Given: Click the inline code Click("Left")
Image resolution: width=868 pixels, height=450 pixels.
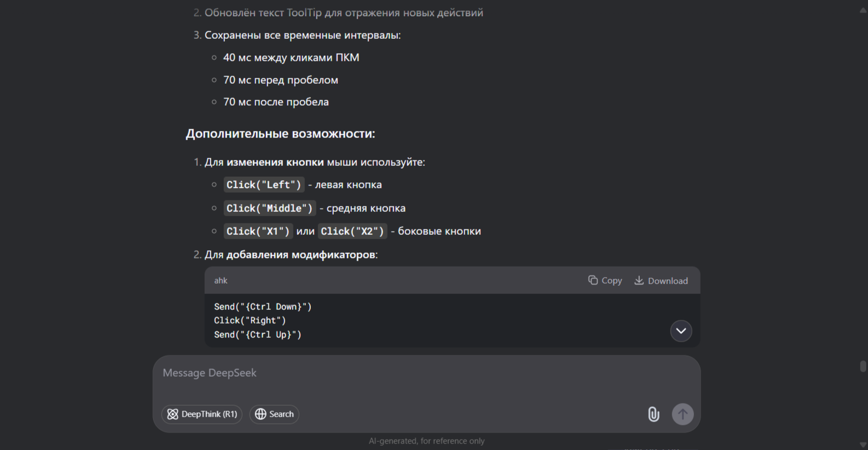Looking at the screenshot, I should pos(264,185).
